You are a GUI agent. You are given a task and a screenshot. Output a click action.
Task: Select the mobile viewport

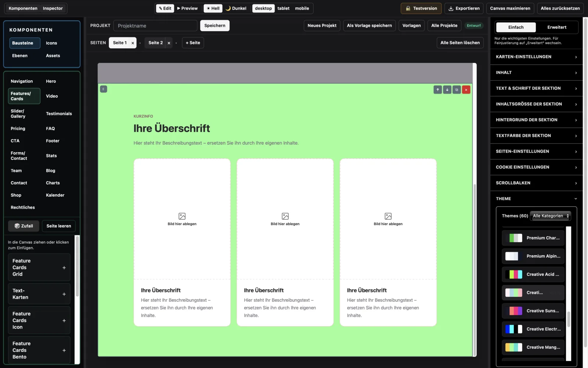(302, 8)
